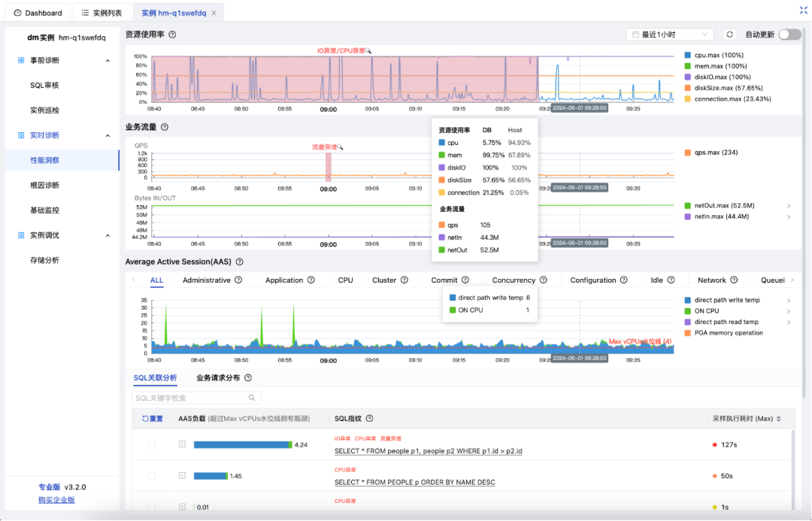
Task: Click the sort icon on 采样执行耗时 (Max) column
Action: [778, 419]
